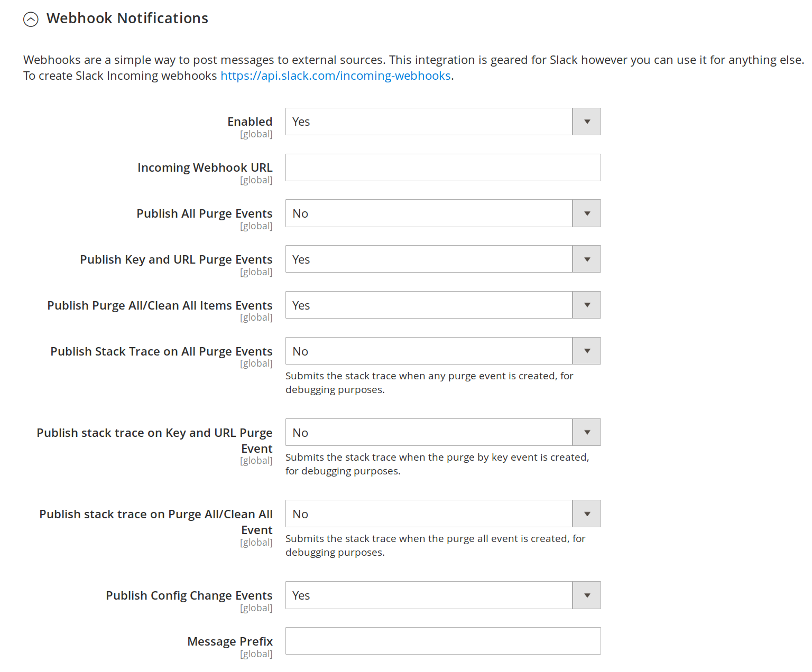
Task: Click the Config Change Events arrow icon
Action: [x=586, y=595]
